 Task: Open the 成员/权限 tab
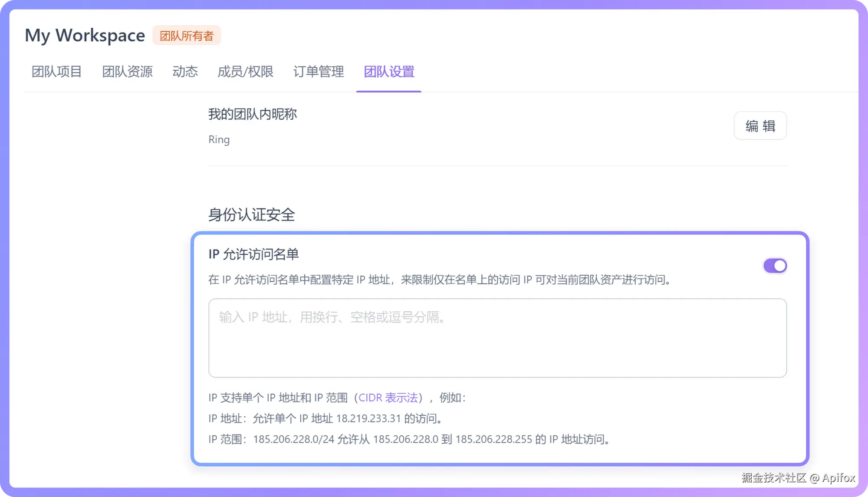coord(245,72)
